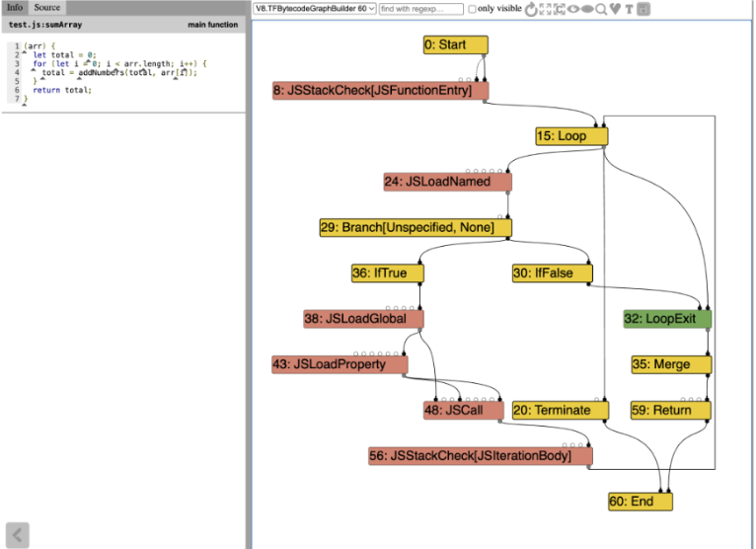Click the gray save/cache icon in the toolbar
Viewport: 756px width, 549px height.
tap(643, 9)
